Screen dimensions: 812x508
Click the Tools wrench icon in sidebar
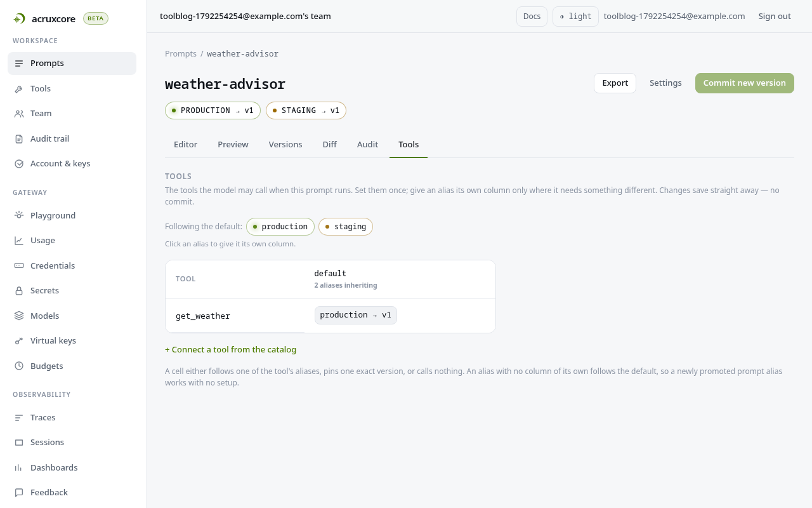(x=19, y=89)
